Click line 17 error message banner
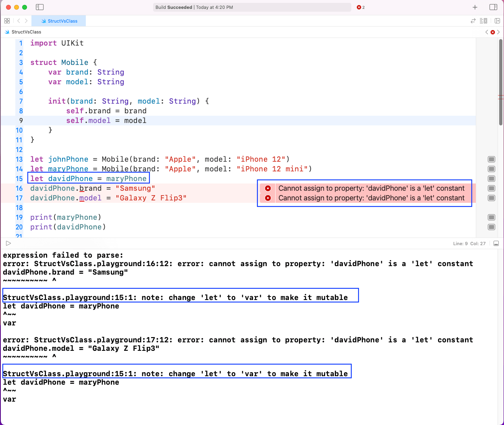Screen dimensions: 504x425 click(371, 198)
